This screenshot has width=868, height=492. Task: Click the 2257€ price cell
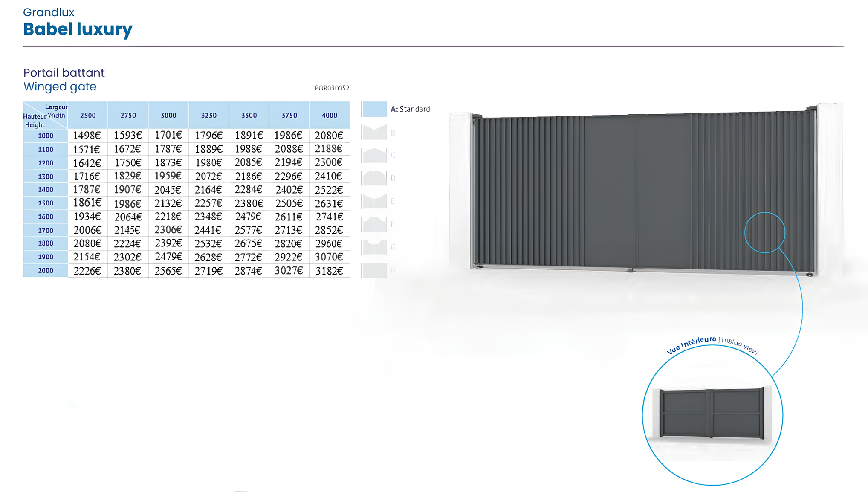(x=208, y=203)
